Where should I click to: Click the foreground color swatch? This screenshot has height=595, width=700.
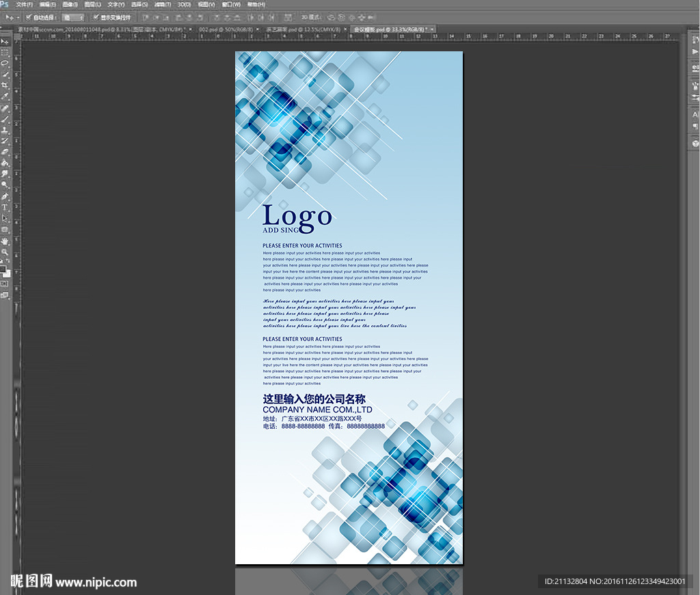coord(3,269)
